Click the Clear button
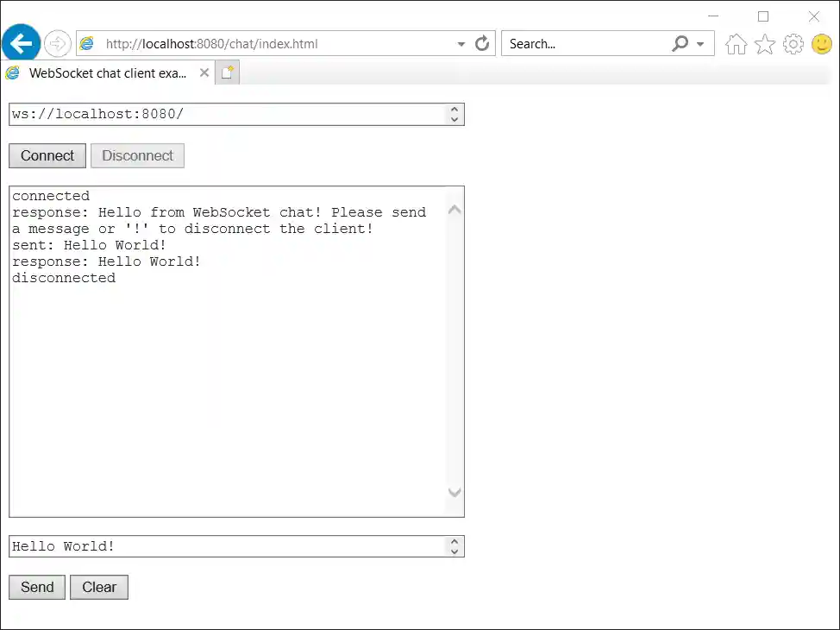840x630 pixels. [x=99, y=587]
